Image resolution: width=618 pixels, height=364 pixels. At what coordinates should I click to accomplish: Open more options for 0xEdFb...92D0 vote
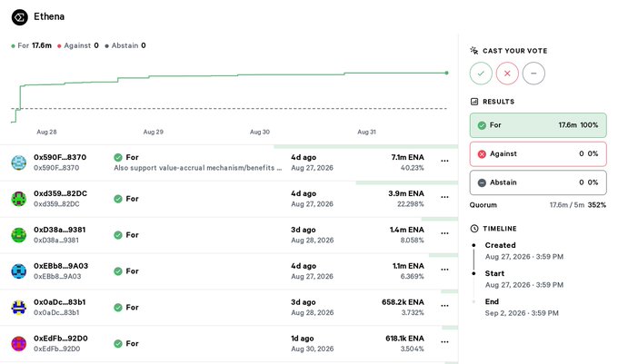click(444, 342)
